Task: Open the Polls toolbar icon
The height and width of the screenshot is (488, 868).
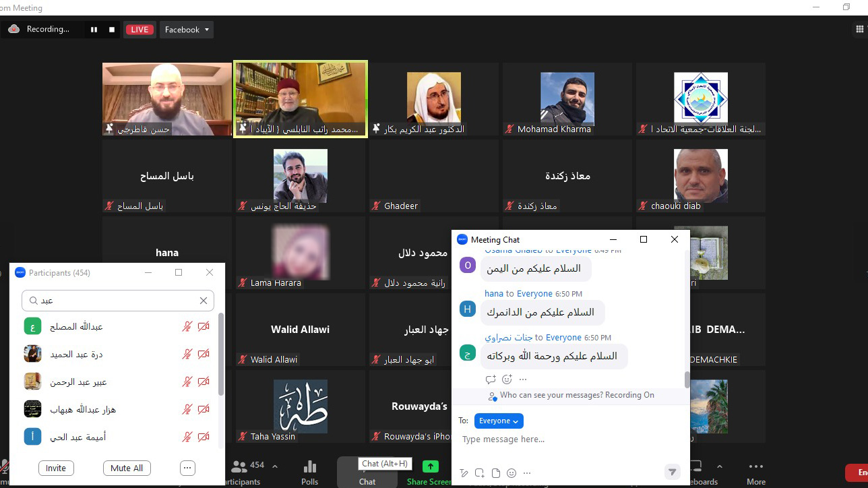Action: pos(310,472)
